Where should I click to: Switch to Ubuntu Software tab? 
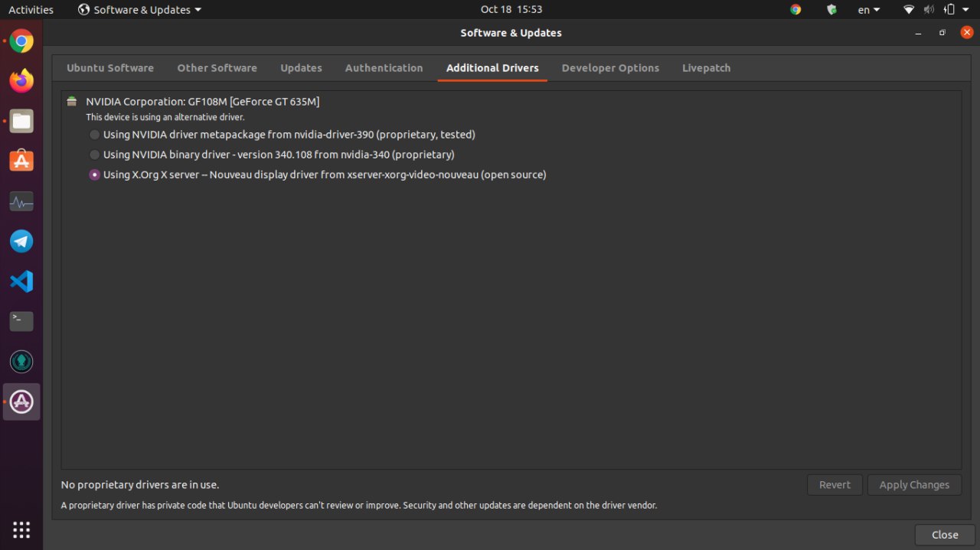[110, 68]
